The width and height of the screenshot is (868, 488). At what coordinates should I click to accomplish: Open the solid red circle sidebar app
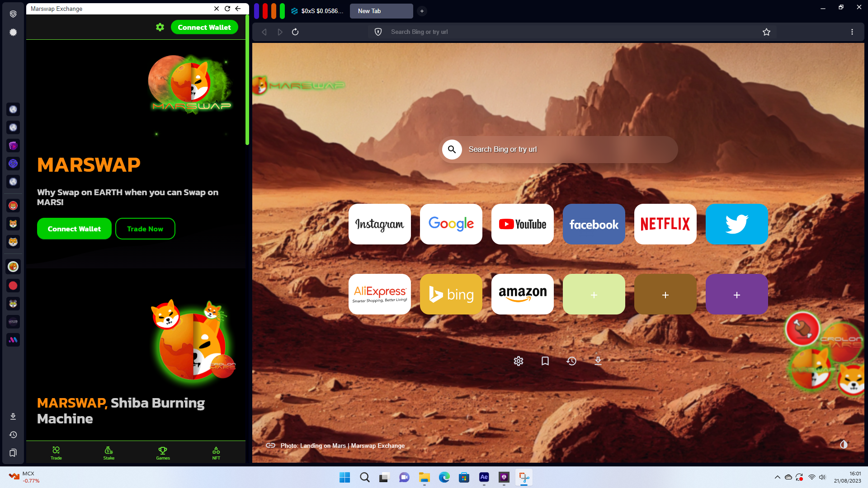tap(13, 286)
